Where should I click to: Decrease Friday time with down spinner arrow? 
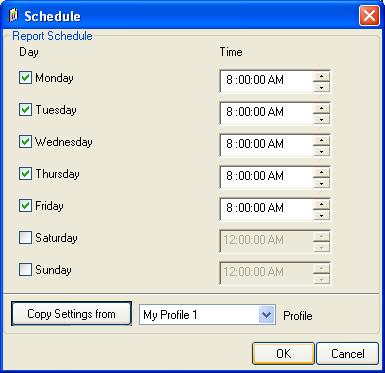click(x=321, y=215)
